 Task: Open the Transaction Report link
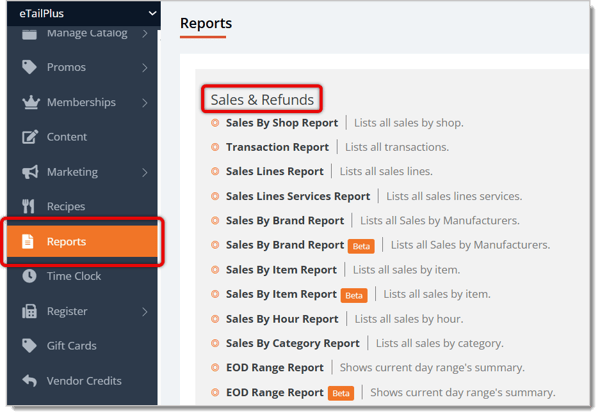point(277,147)
